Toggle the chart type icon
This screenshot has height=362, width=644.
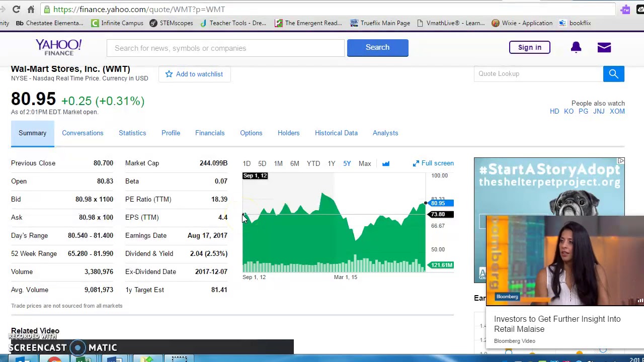point(386,163)
